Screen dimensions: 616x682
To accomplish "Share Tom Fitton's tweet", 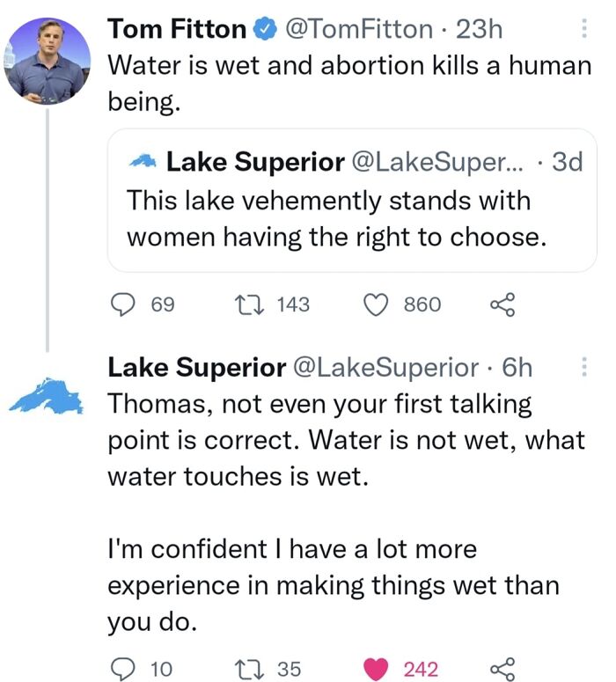I will 500,304.
